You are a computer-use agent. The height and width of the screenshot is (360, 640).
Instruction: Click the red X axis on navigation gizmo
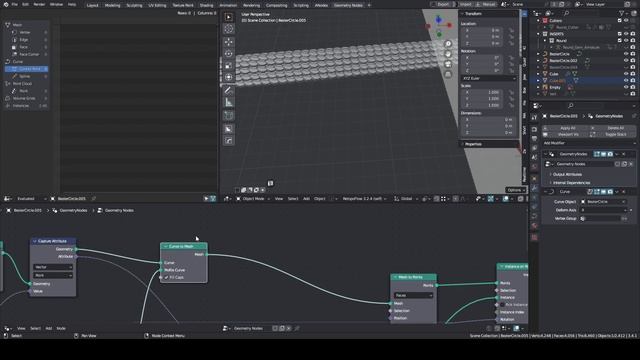coord(449,25)
